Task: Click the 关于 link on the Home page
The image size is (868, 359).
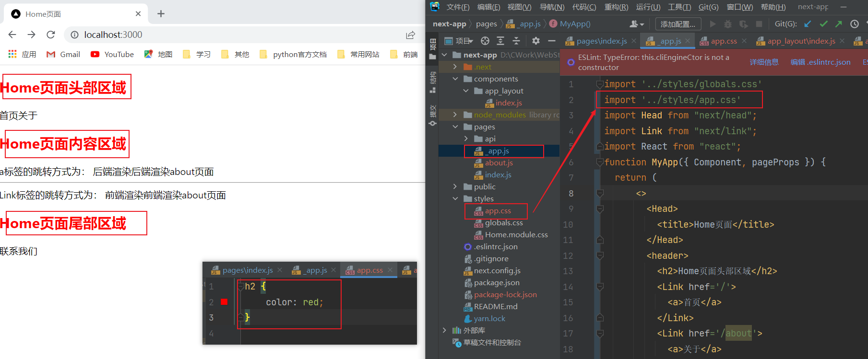Action: (28, 116)
